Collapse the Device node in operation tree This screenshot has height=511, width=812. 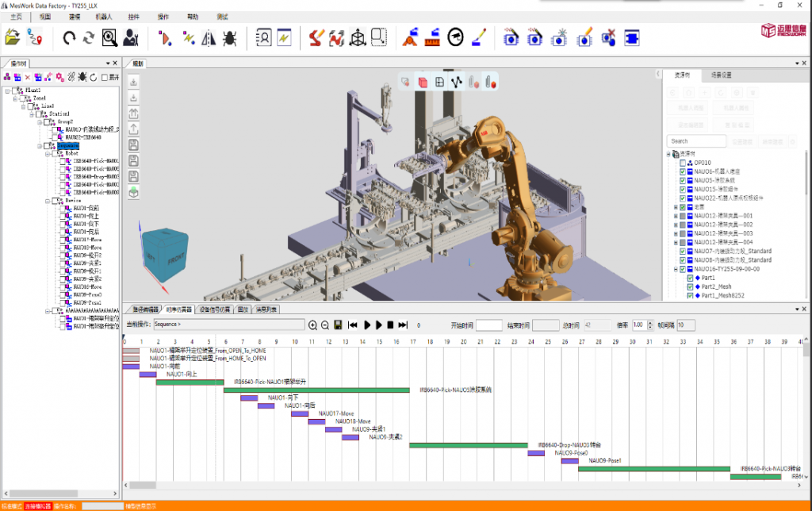click(x=48, y=201)
